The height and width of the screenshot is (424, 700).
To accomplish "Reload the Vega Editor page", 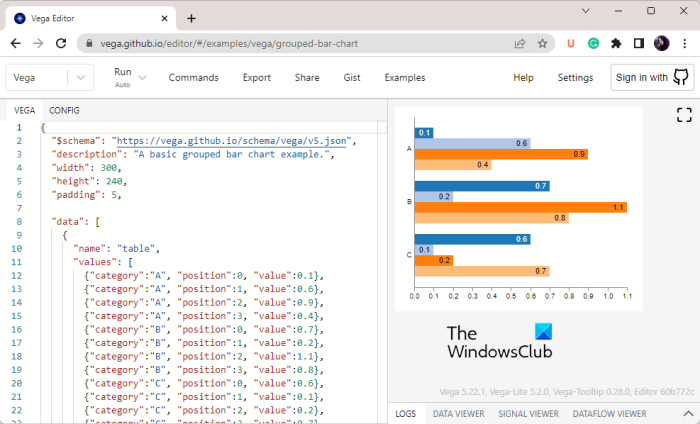I will click(x=61, y=44).
